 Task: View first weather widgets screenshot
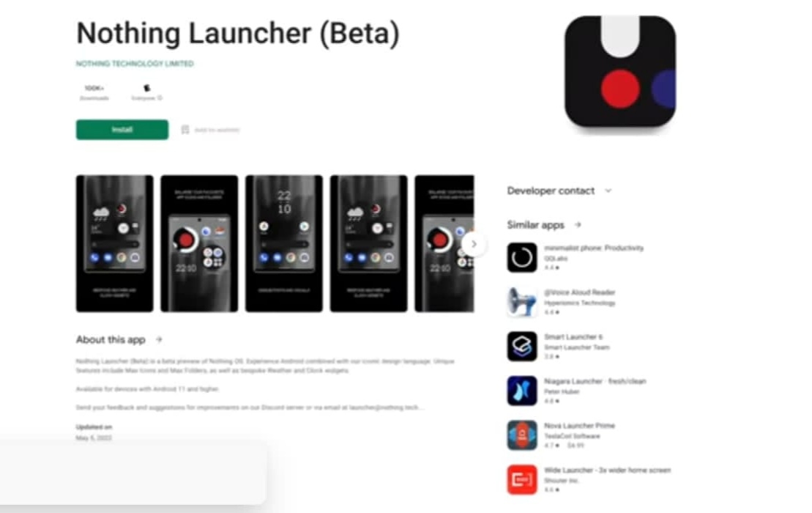pyautogui.click(x=114, y=243)
